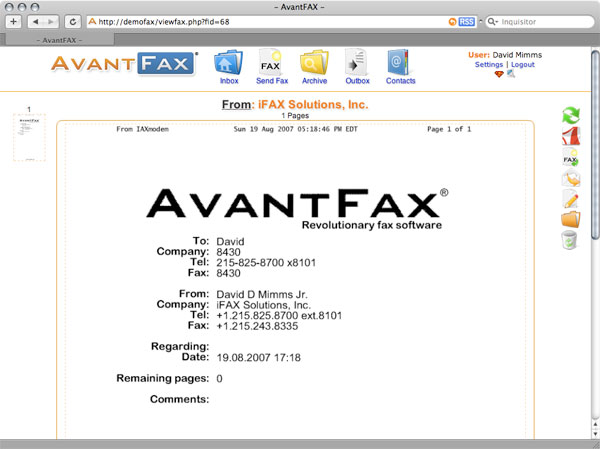Open the Inquisitor search magnifier dropdown

pyautogui.click(x=493, y=22)
